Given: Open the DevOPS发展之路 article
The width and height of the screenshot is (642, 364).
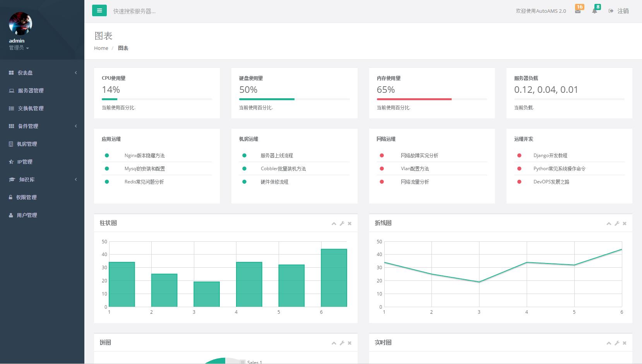Looking at the screenshot, I should pyautogui.click(x=551, y=182).
